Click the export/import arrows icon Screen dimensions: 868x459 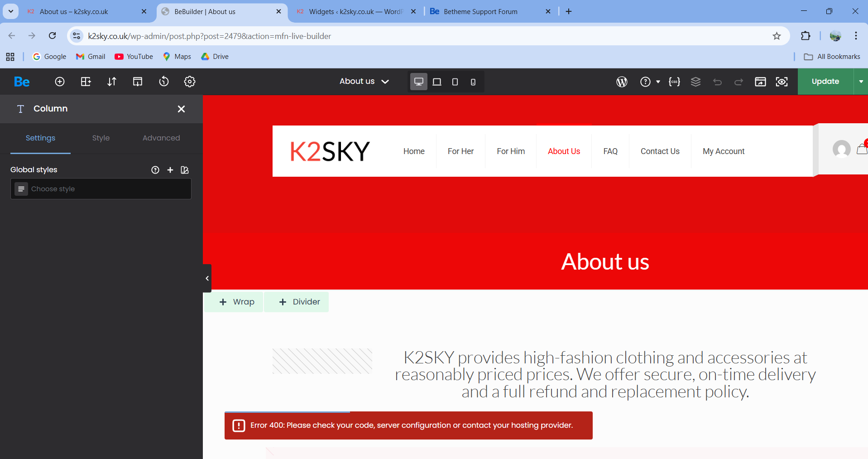[x=112, y=82]
